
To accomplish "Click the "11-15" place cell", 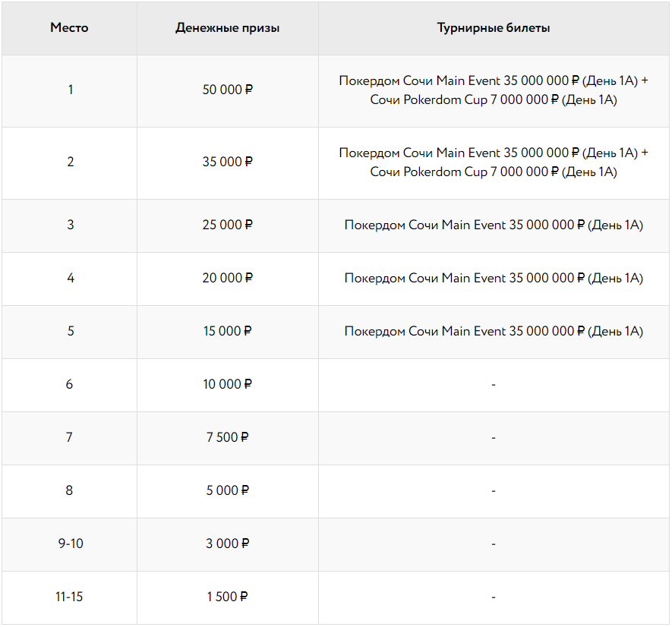I will click(x=69, y=597).
